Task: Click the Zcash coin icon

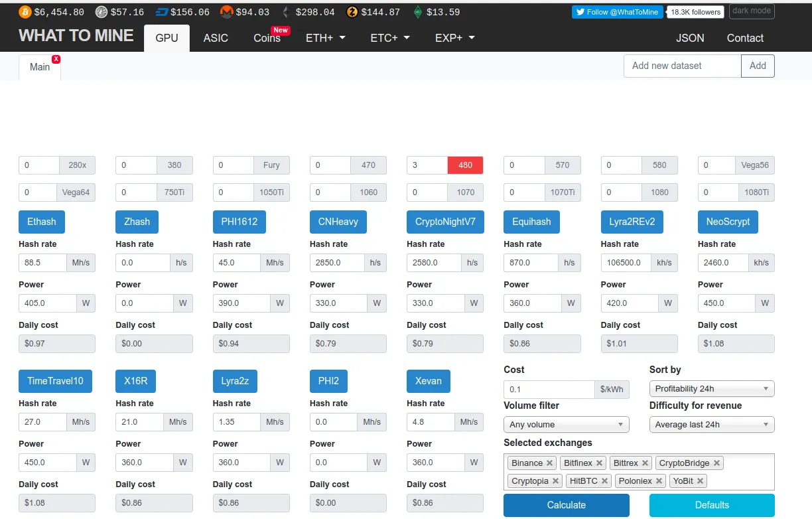Action: (x=352, y=12)
